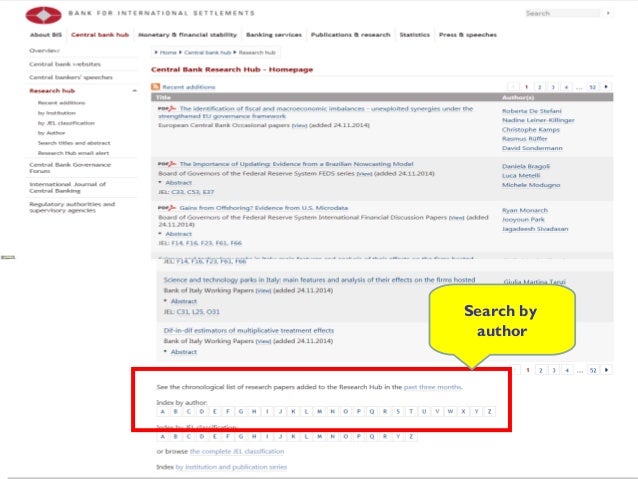Click Central bank hub breadcrumb link
This screenshot has height=479, width=638.
pyautogui.click(x=208, y=52)
